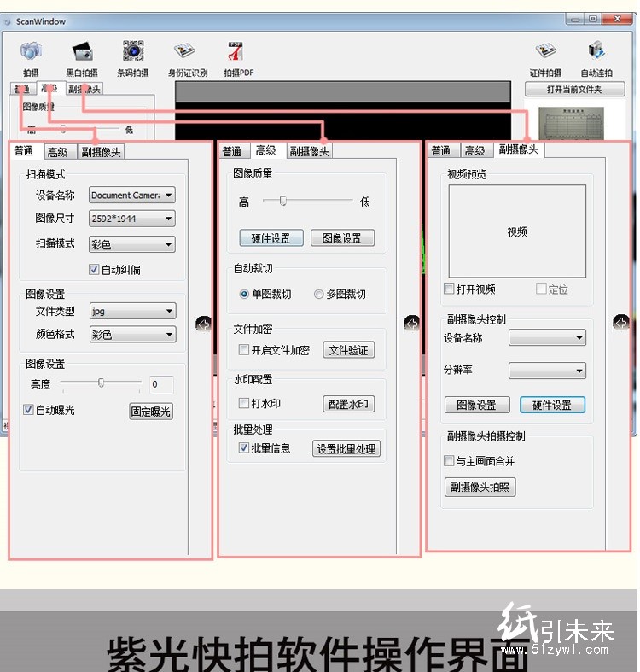Enable the 开启文件加密 checkbox
Image resolution: width=640 pixels, height=672 pixels.
click(x=244, y=350)
